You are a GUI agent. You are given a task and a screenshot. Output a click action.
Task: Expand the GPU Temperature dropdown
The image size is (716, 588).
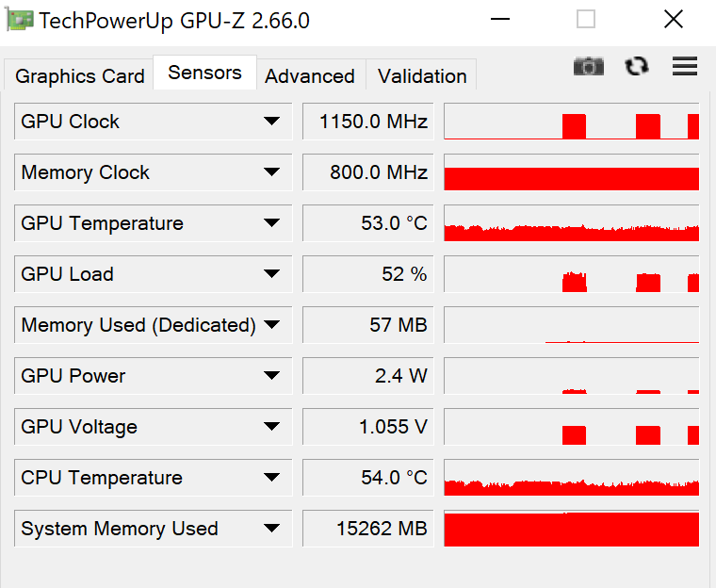pos(271,223)
